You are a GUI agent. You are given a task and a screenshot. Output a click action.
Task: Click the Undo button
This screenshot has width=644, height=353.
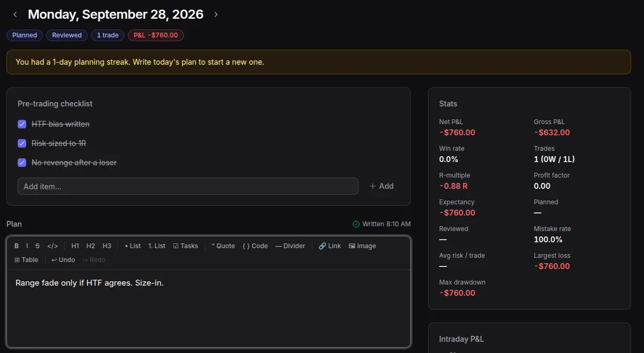[x=63, y=260]
